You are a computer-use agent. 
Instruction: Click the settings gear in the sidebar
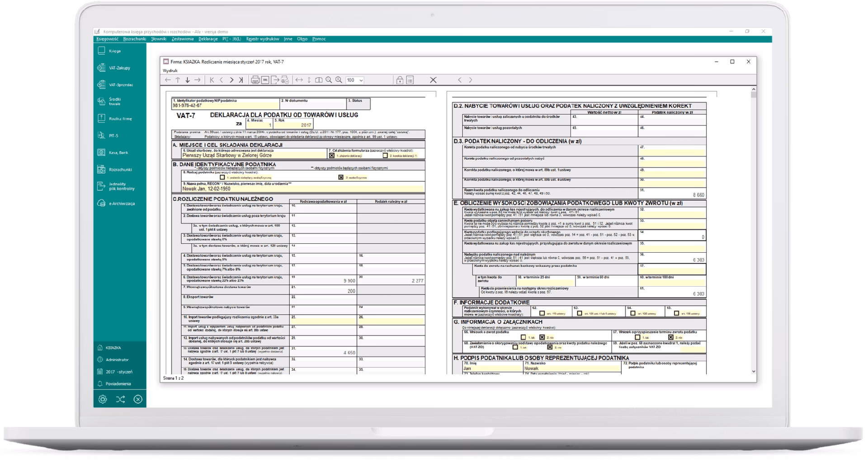103,399
